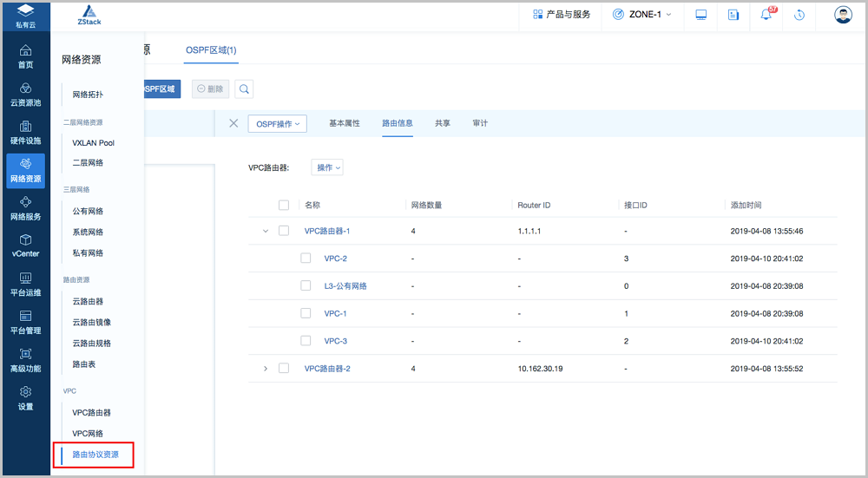This screenshot has height=478, width=868.
Task: Open the ZONE-1 zone selector
Action: (x=641, y=15)
